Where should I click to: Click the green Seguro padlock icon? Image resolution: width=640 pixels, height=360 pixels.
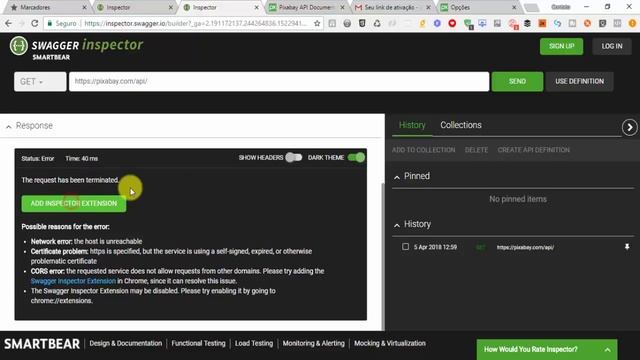click(x=50, y=23)
